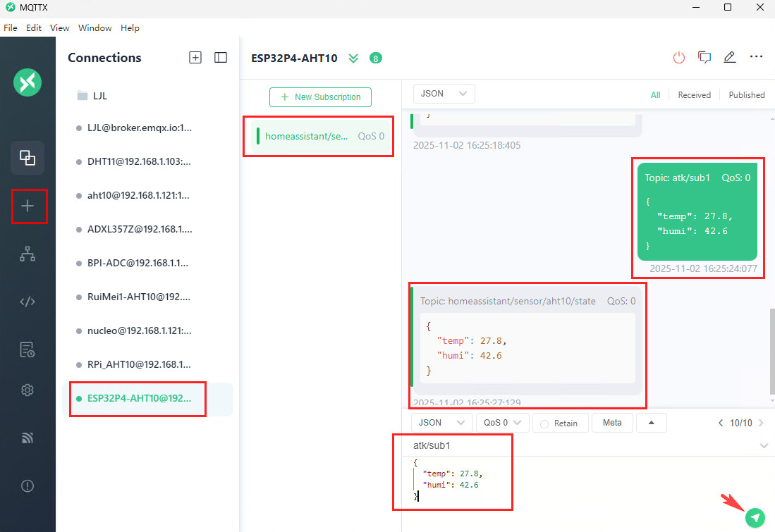This screenshot has width=775, height=532.
Task: Open the JSON format dropdown above messages
Action: [444, 94]
